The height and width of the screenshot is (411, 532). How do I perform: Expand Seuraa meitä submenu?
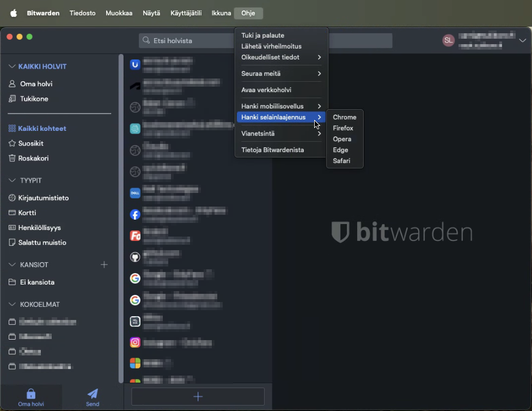281,74
